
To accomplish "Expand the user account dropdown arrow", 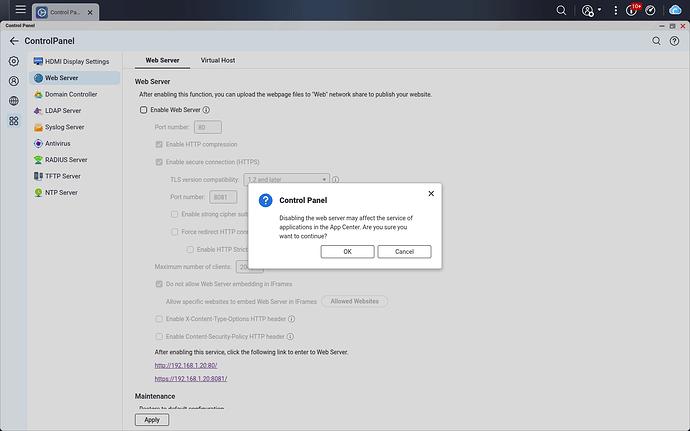I will pos(599,10).
